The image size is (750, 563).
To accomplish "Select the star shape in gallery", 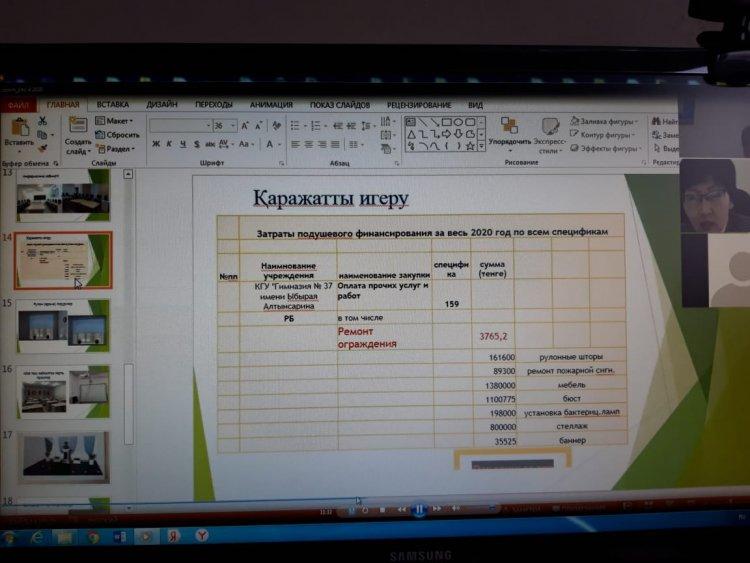I will pos(470,146).
